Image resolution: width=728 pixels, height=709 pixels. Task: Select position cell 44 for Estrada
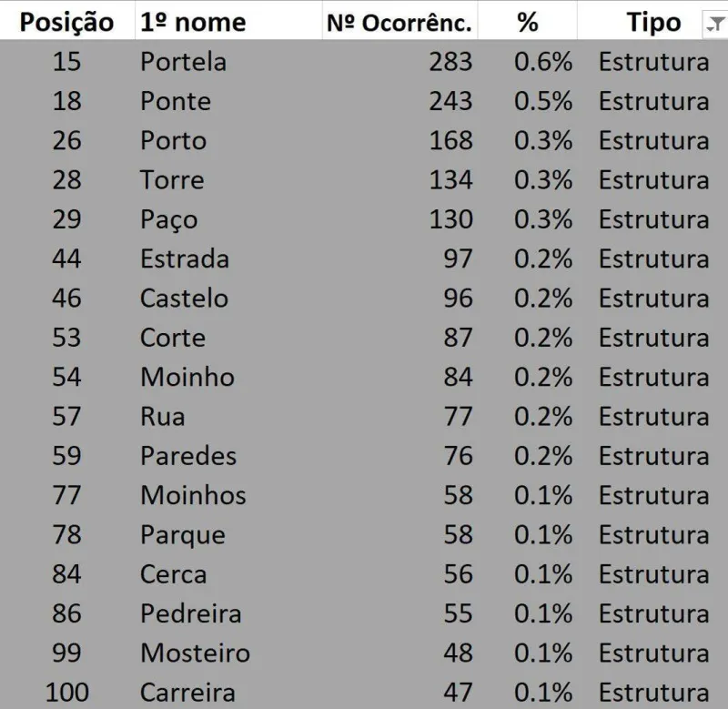click(66, 258)
